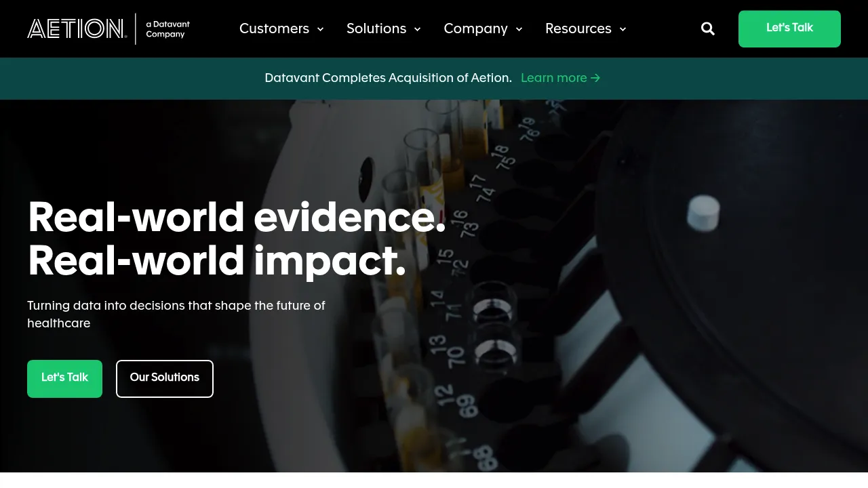Open the search magnifier icon

(x=708, y=28)
